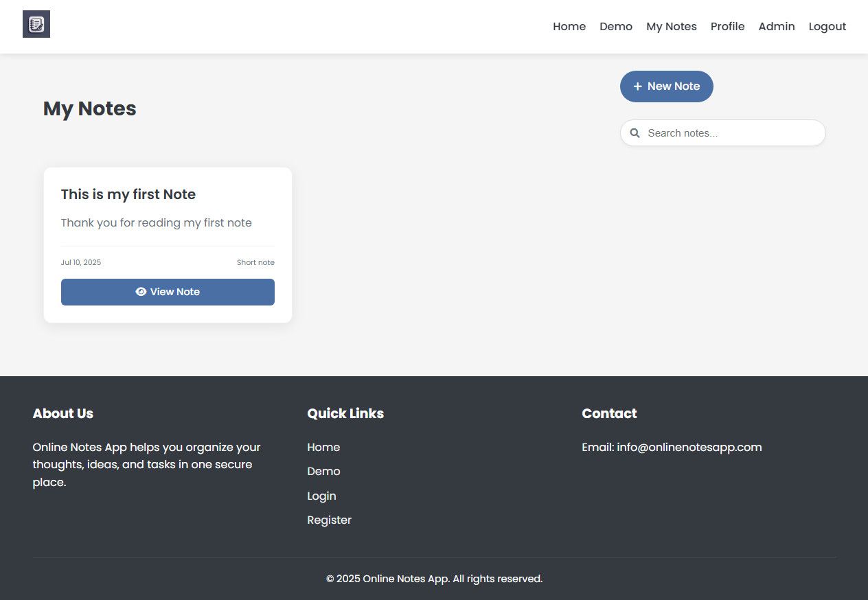The height and width of the screenshot is (600, 868).
Task: Log out using the Logout link
Action: click(x=827, y=27)
